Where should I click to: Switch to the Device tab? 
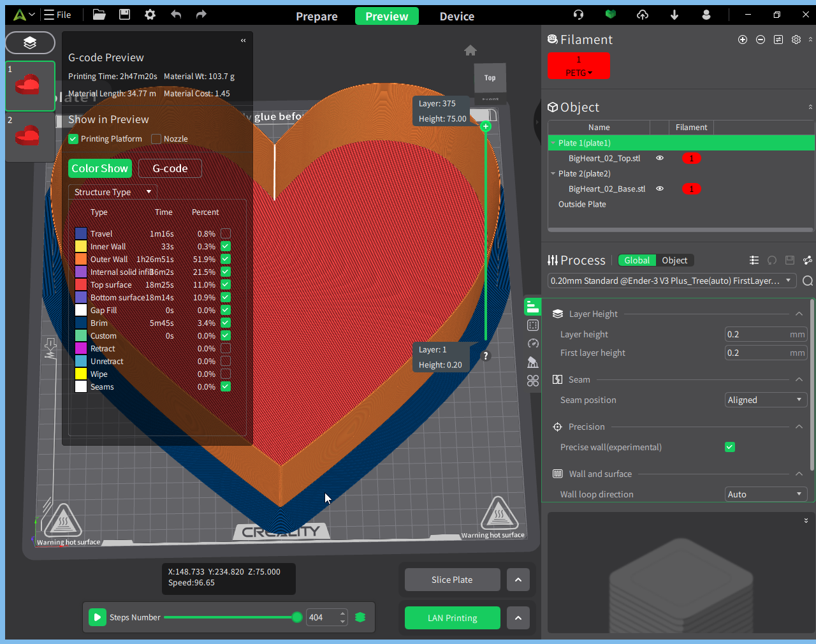coord(457,17)
